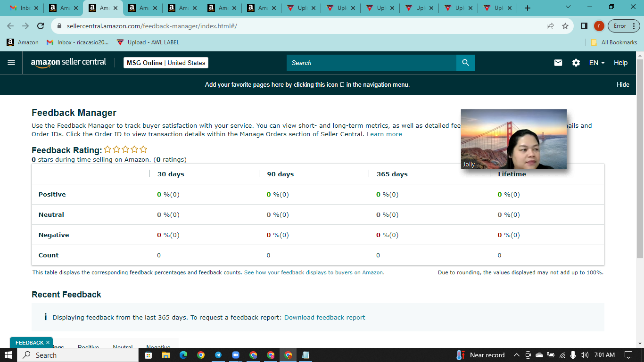Click the taskbar clock showing 7:01 AM
This screenshot has height=362, width=644.
tap(604, 355)
